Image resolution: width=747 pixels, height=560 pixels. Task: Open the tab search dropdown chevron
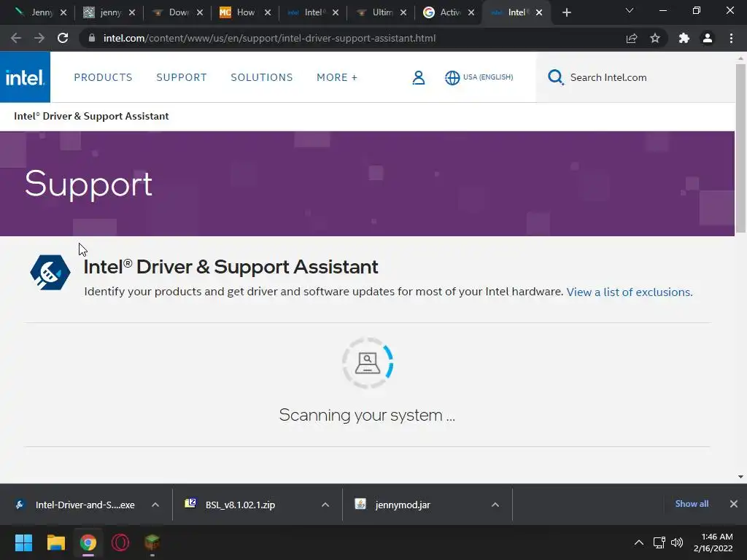click(x=630, y=10)
